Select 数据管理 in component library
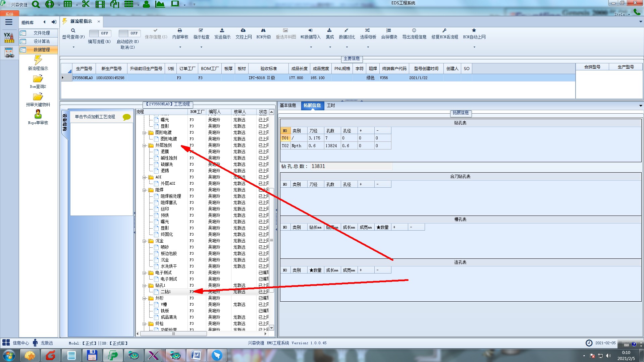644x362 pixels. click(x=41, y=50)
